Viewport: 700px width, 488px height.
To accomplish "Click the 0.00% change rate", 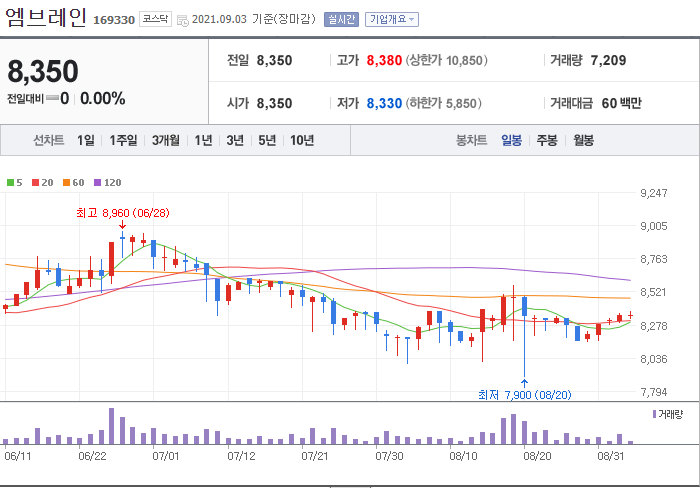I will pos(103,98).
